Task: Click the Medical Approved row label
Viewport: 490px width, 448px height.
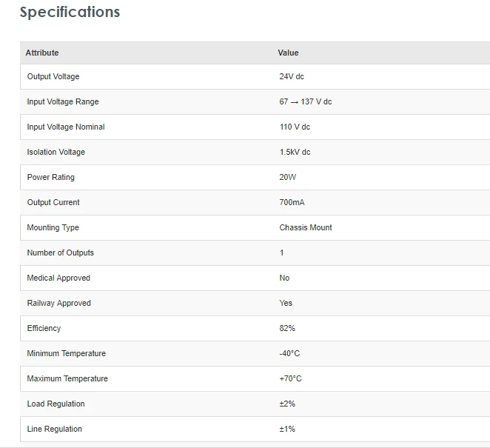Action: point(58,278)
